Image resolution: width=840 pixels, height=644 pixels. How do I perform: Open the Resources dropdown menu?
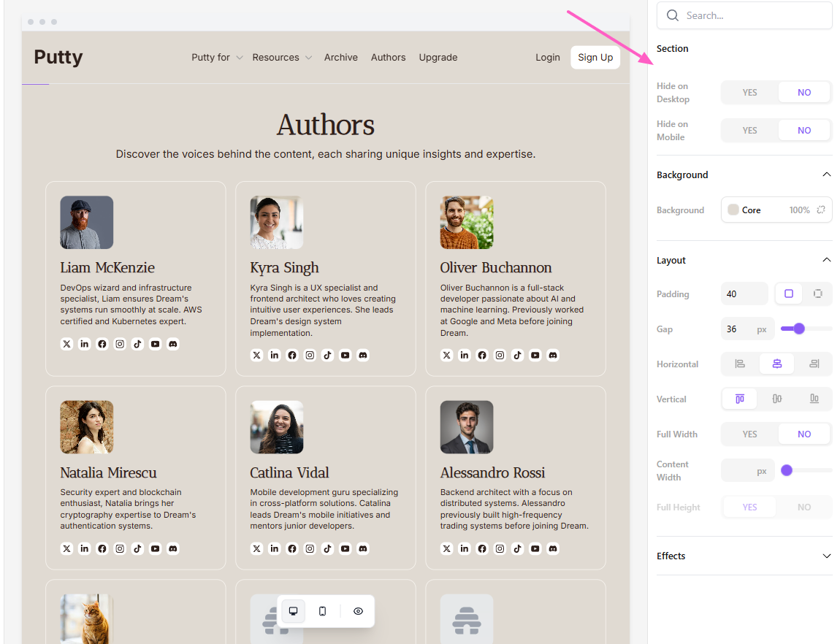282,58
